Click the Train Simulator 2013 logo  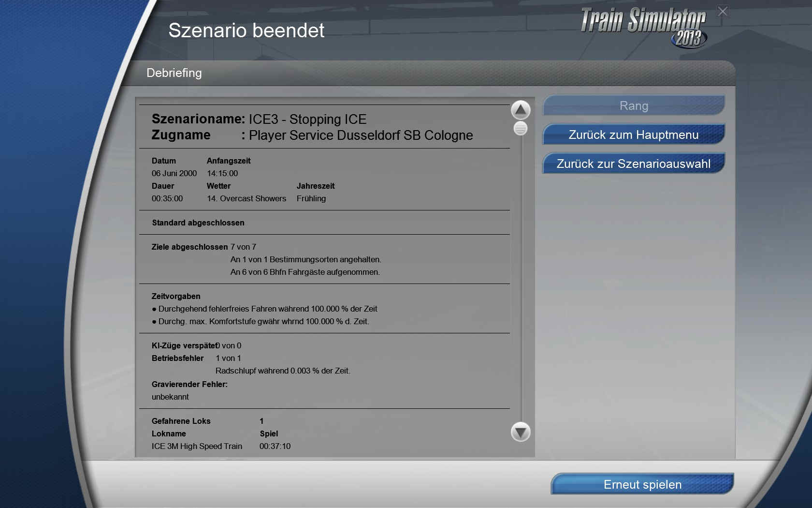pos(643,27)
